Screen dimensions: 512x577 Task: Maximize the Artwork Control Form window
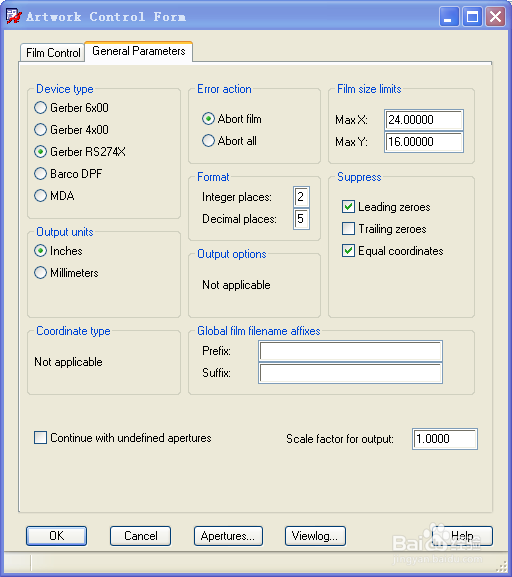coord(472,17)
